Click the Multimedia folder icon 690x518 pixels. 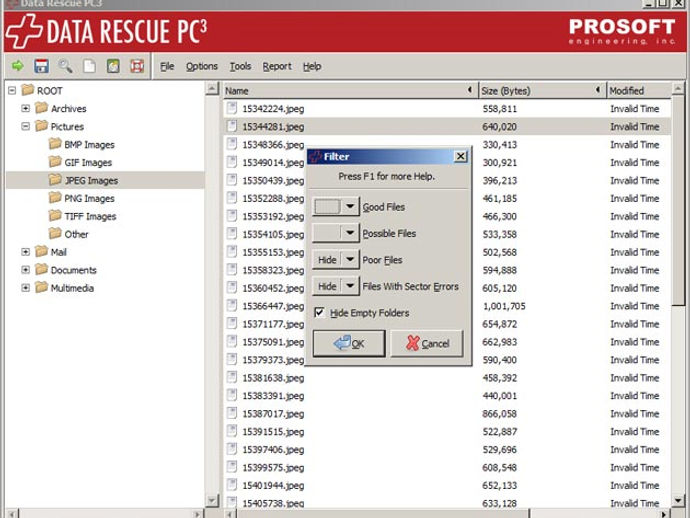[x=41, y=287]
